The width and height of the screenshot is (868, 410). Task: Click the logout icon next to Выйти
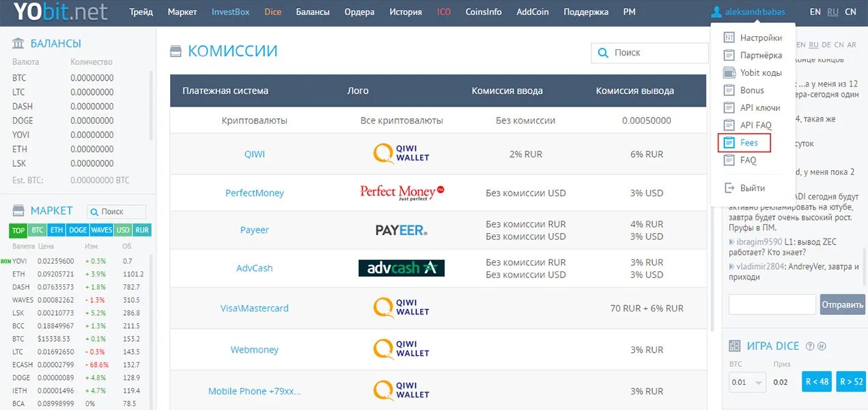(x=729, y=187)
